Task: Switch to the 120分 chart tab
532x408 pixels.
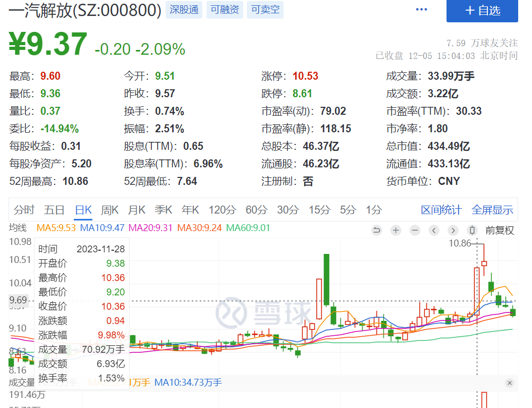Action: pyautogui.click(x=222, y=210)
